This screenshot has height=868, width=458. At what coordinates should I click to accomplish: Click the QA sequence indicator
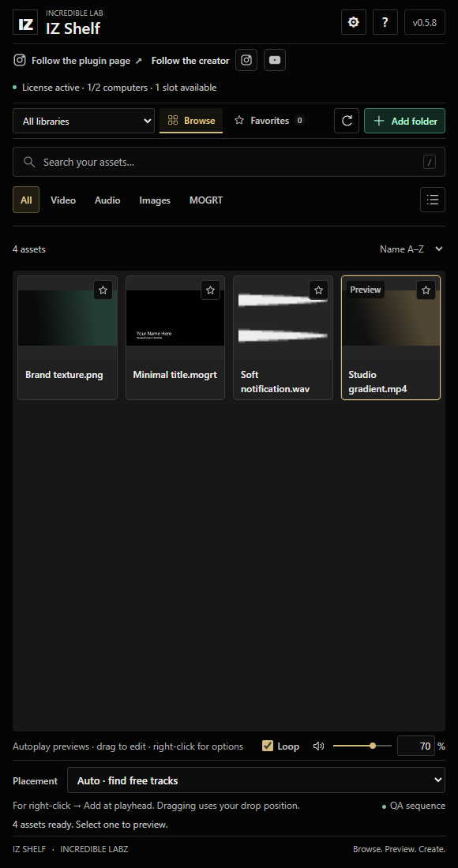pyautogui.click(x=414, y=806)
